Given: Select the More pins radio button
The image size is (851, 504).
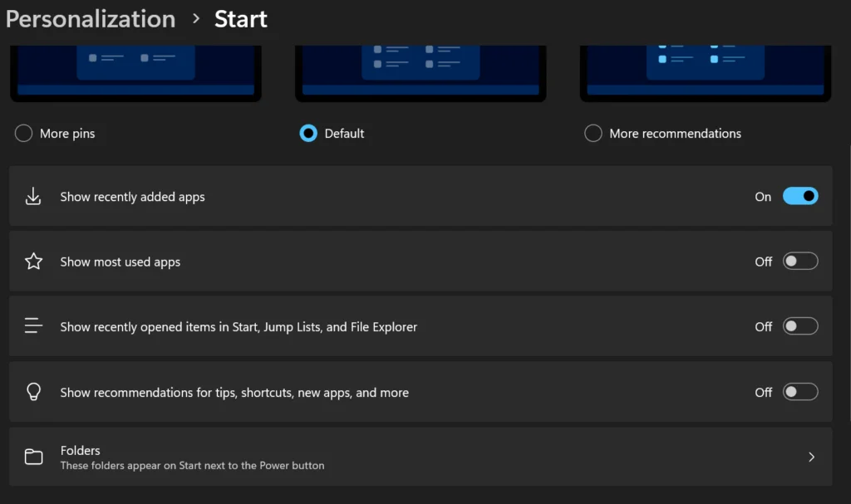Looking at the screenshot, I should (23, 133).
